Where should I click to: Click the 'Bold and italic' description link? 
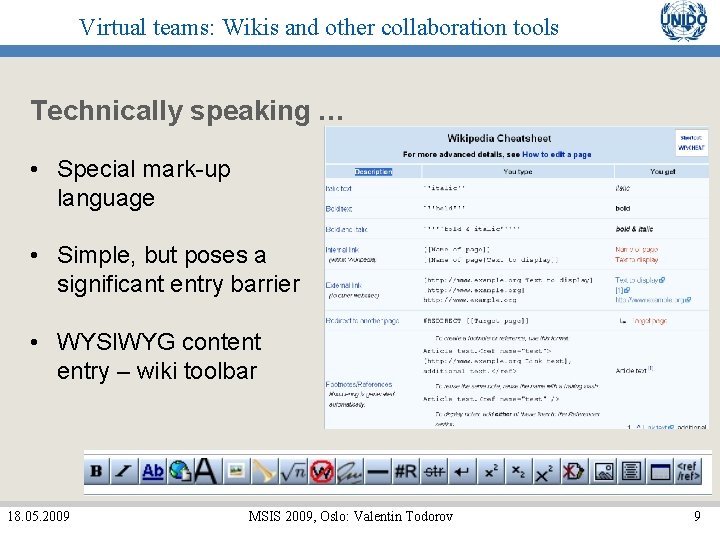coord(347,229)
